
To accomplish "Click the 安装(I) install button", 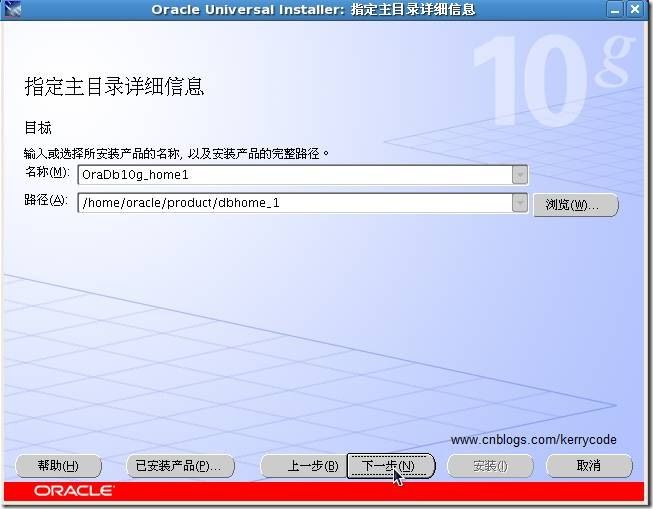I will (490, 466).
